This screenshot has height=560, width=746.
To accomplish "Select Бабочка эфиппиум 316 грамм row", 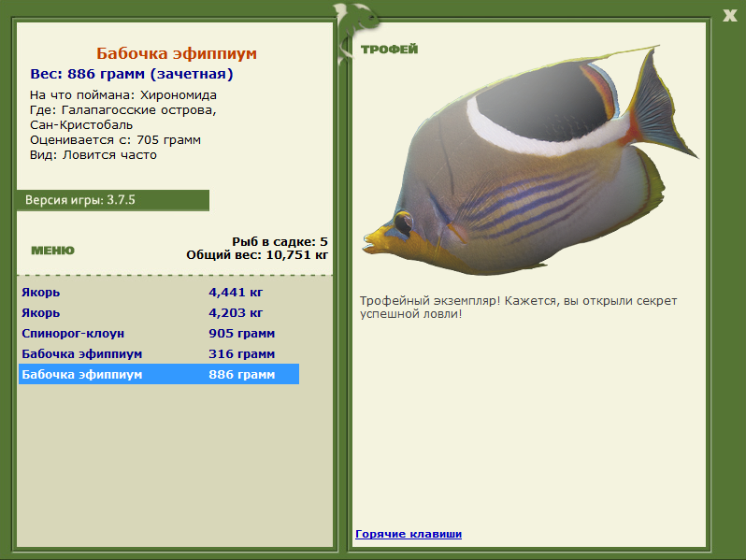I will coord(159,353).
